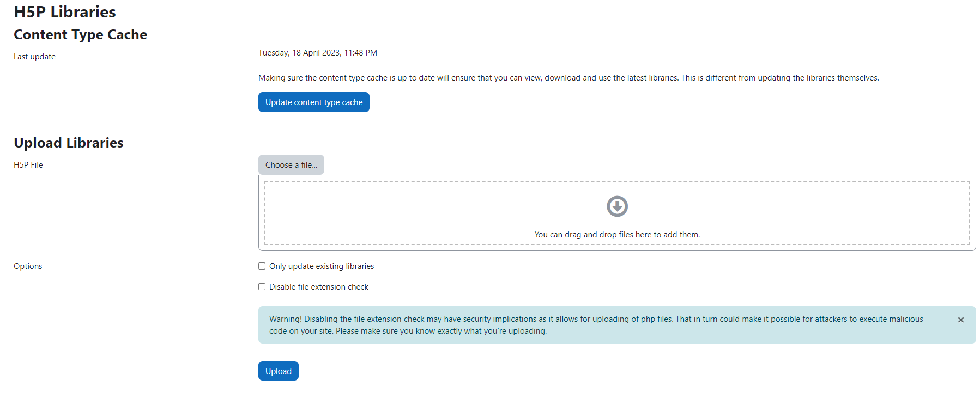Click the 'Last update' label
This screenshot has width=980, height=404.
coord(34,57)
